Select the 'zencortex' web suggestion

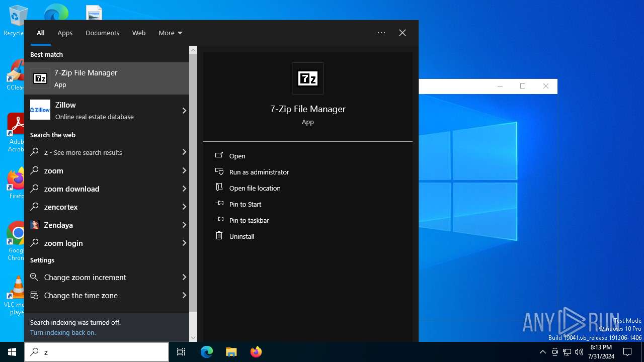(x=107, y=207)
